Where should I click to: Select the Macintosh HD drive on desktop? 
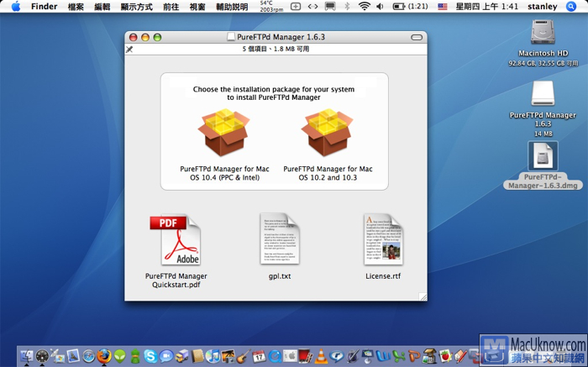click(x=543, y=33)
